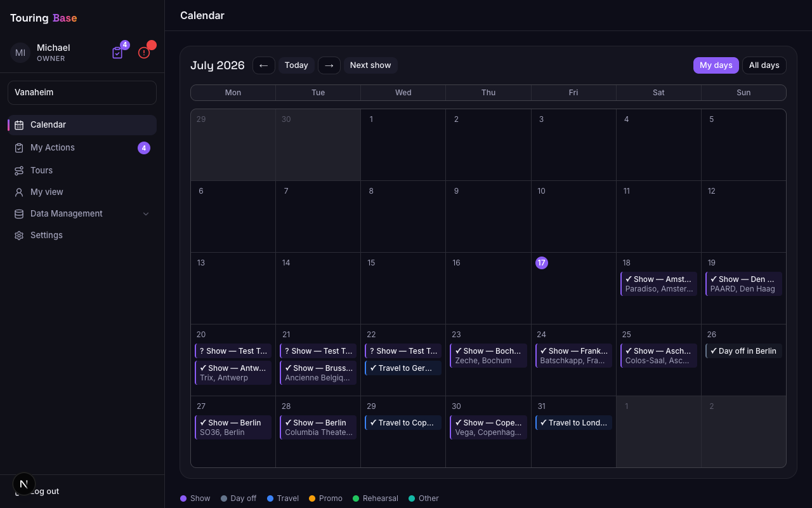The image size is (812, 508).
Task: Open the red alert notifications icon
Action: 144,53
